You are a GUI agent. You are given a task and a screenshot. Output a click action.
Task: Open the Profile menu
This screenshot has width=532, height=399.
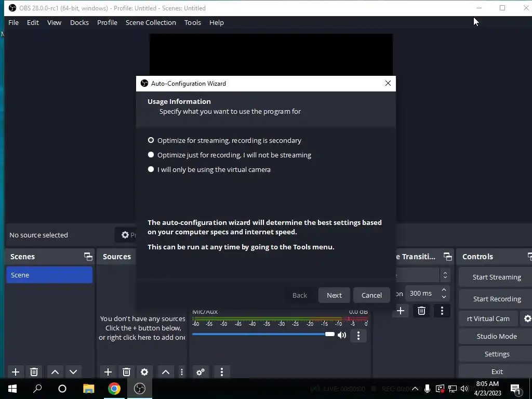click(107, 22)
